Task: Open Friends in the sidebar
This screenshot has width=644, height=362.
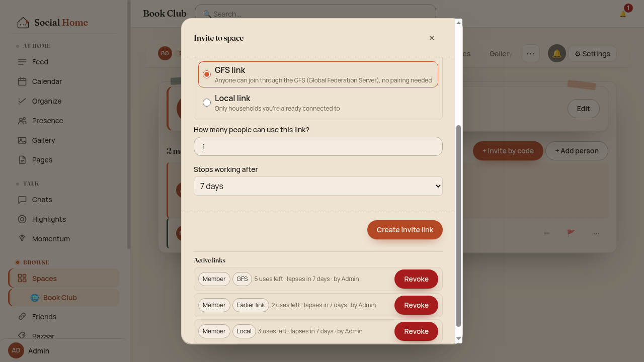Action: click(x=64, y=317)
